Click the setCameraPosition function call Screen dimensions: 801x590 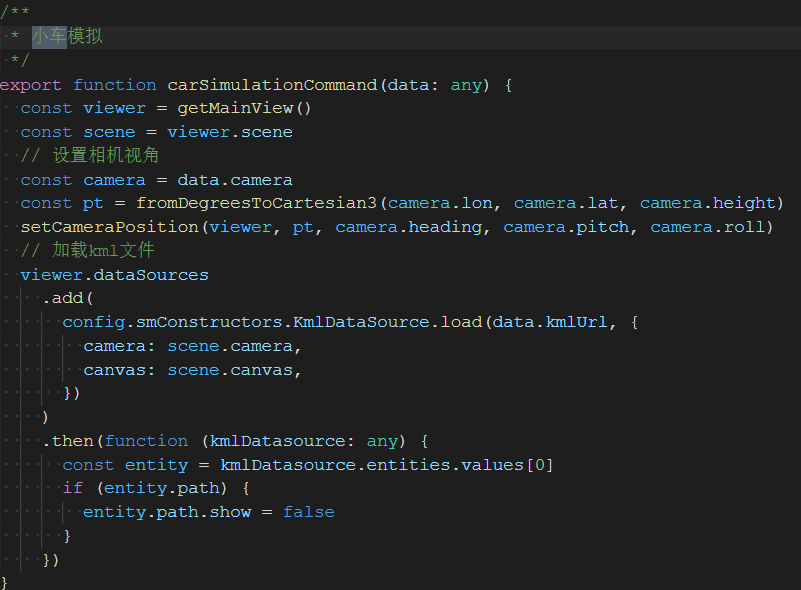tap(110, 227)
